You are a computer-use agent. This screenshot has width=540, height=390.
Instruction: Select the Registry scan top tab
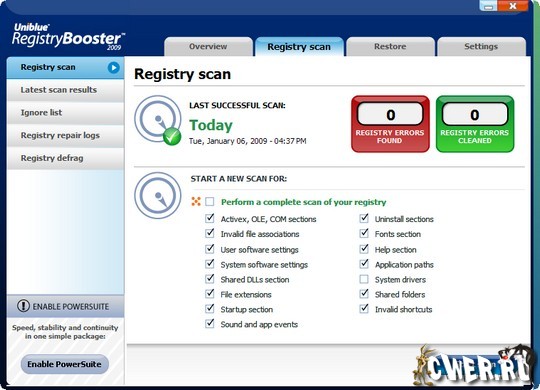point(299,47)
